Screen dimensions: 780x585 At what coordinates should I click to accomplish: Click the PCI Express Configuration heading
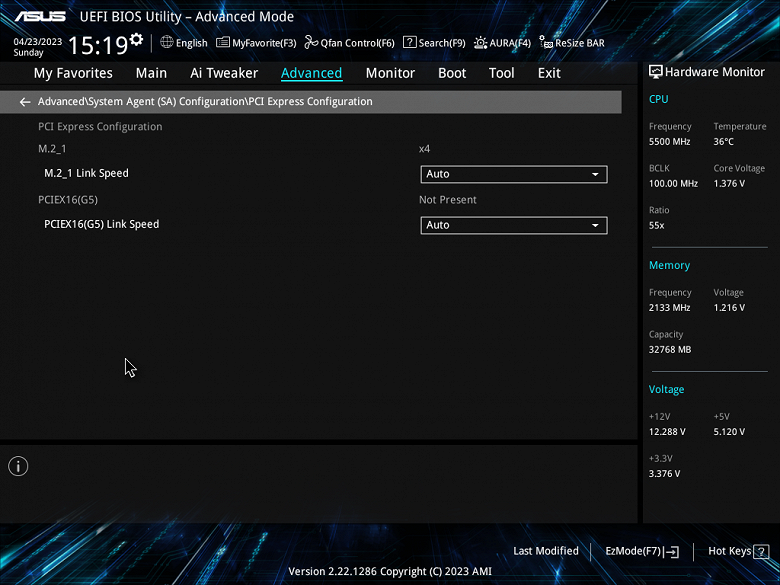(x=100, y=126)
